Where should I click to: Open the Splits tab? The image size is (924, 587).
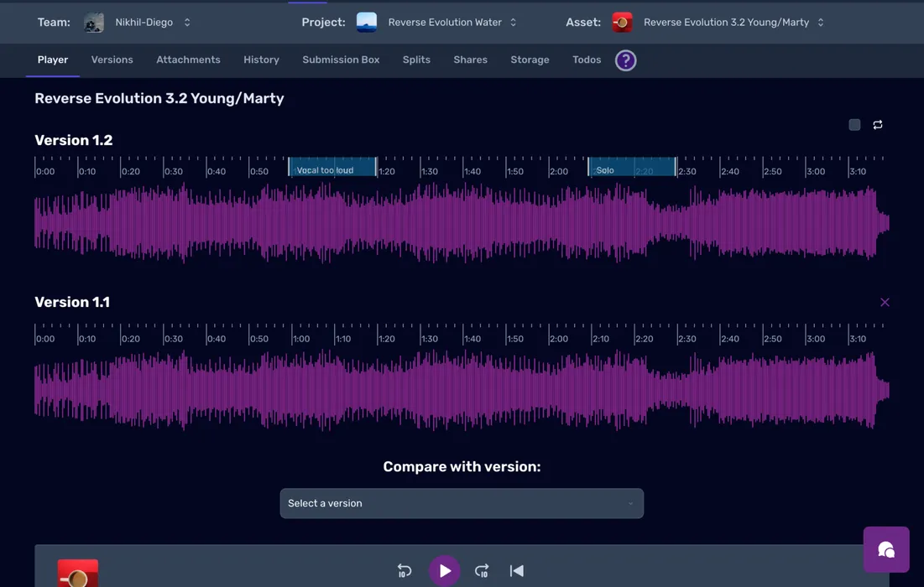pos(416,60)
